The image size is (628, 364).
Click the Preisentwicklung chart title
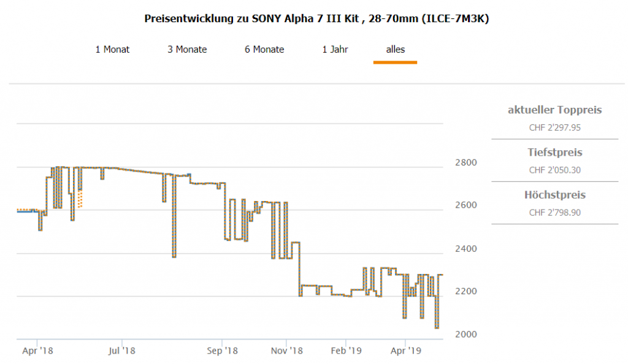[316, 18]
